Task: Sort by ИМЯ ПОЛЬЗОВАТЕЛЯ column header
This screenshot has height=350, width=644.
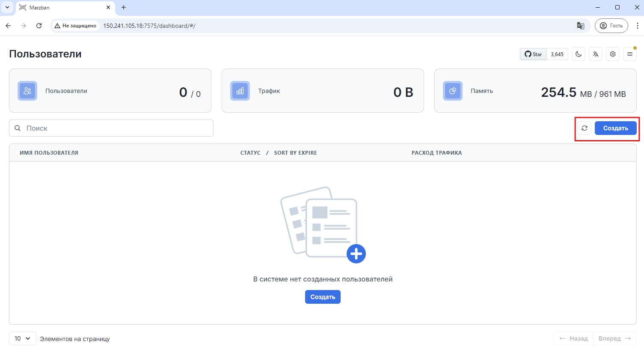Action: (x=49, y=153)
